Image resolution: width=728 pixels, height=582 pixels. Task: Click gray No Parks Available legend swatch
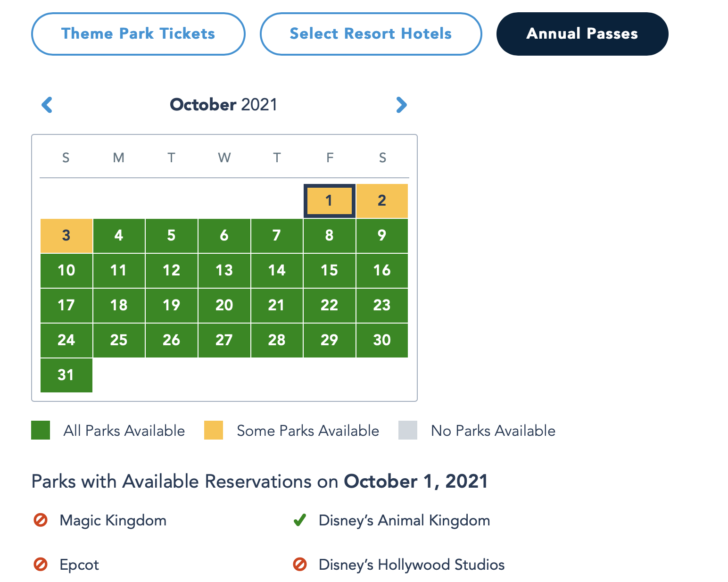pyautogui.click(x=408, y=430)
